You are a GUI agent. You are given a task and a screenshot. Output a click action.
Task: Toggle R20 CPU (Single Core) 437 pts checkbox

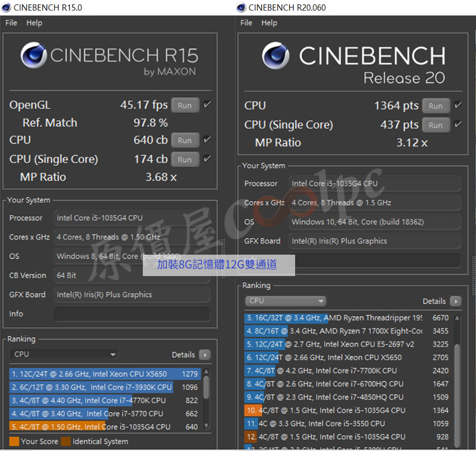click(458, 124)
